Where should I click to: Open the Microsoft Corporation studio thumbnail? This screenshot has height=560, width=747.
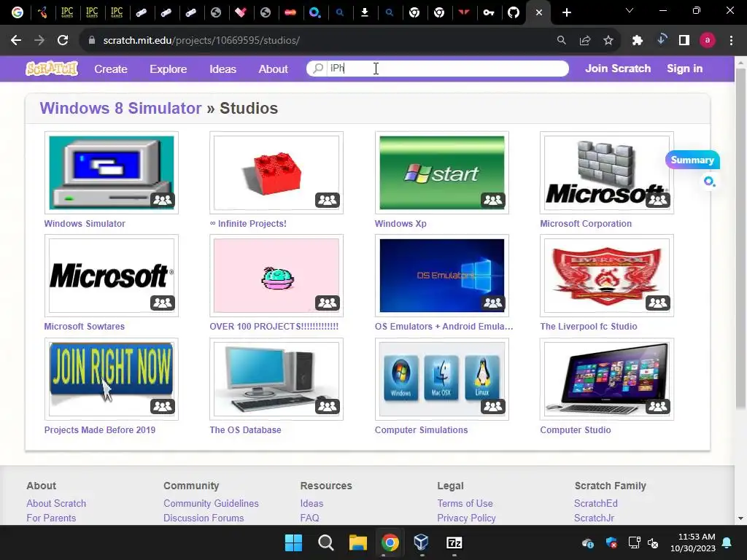point(606,173)
